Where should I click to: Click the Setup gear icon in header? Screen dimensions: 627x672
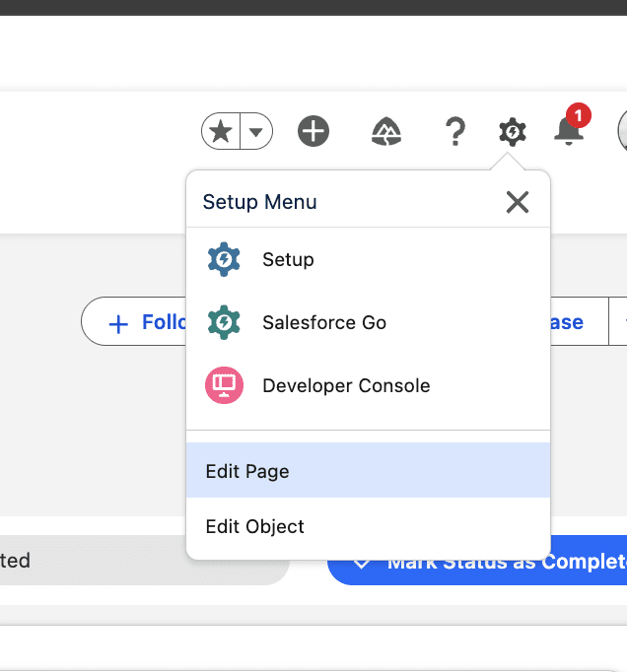[x=513, y=132]
